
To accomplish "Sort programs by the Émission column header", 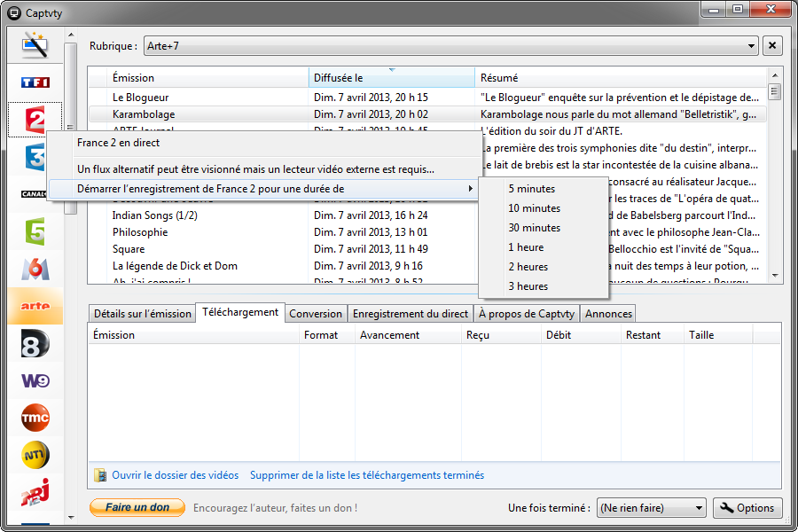I will (x=207, y=78).
